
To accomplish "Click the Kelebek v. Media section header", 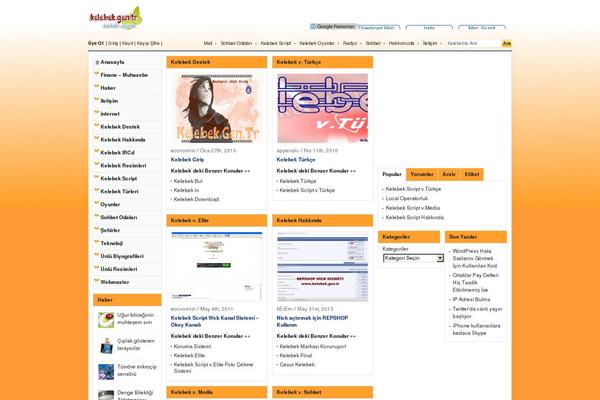I will point(217,392).
